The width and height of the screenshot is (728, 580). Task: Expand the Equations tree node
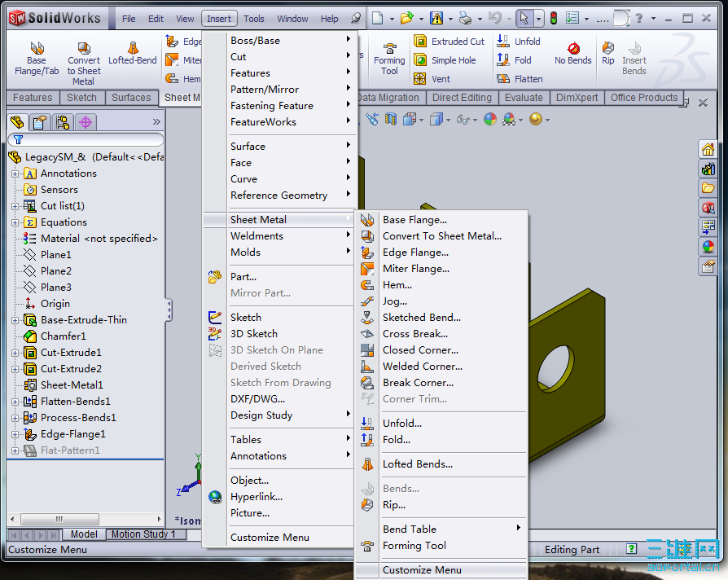[15, 222]
